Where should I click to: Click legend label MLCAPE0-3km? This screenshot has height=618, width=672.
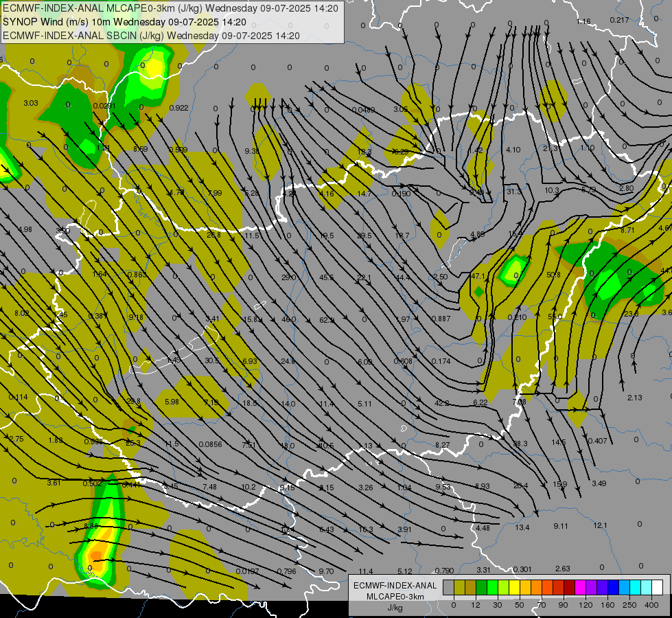395,597
